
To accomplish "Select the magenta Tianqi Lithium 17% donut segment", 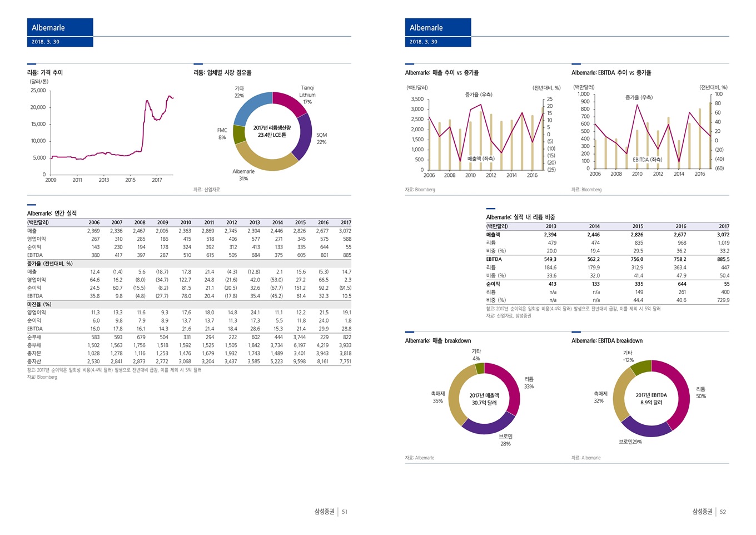I will 289,103.
